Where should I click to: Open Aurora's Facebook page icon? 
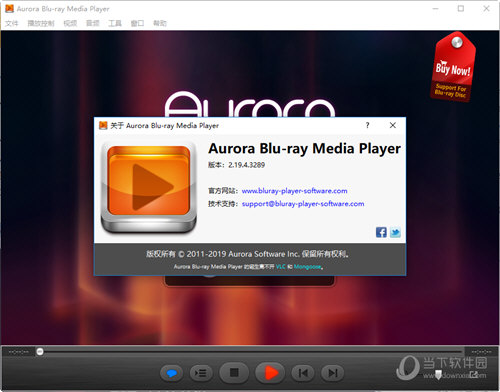click(381, 232)
